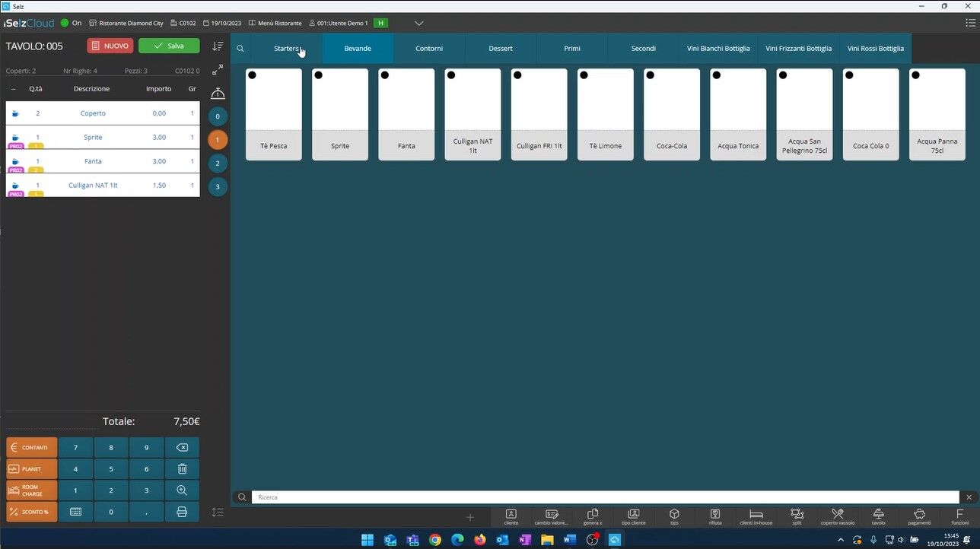This screenshot has height=549, width=980.
Task: Switch to the Dessert category tab
Action: pyautogui.click(x=501, y=49)
